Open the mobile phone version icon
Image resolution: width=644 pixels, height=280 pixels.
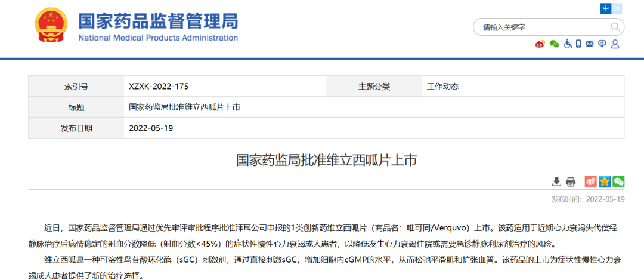[578, 44]
